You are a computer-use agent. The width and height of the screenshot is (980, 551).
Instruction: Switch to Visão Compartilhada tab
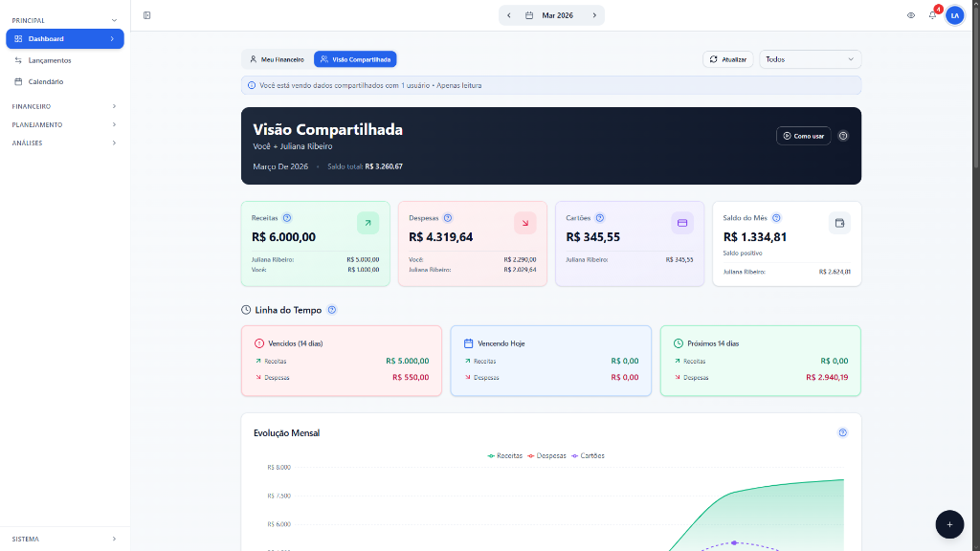tap(355, 59)
